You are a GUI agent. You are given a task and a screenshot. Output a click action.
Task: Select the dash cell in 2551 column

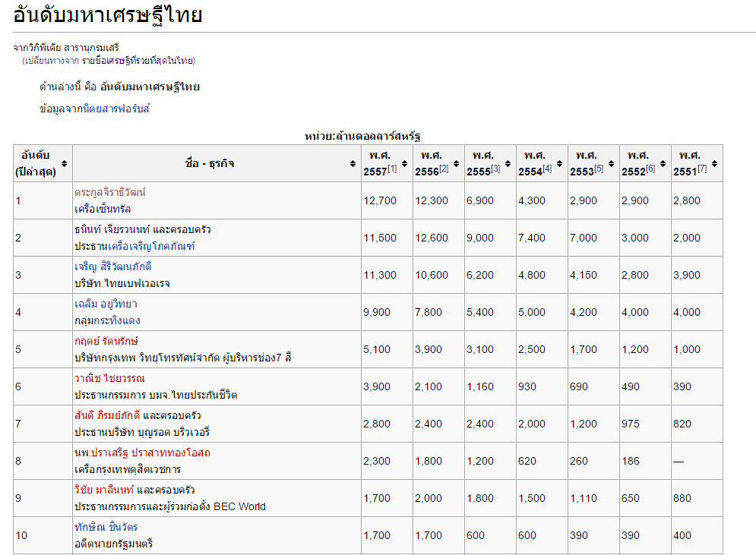(x=697, y=461)
